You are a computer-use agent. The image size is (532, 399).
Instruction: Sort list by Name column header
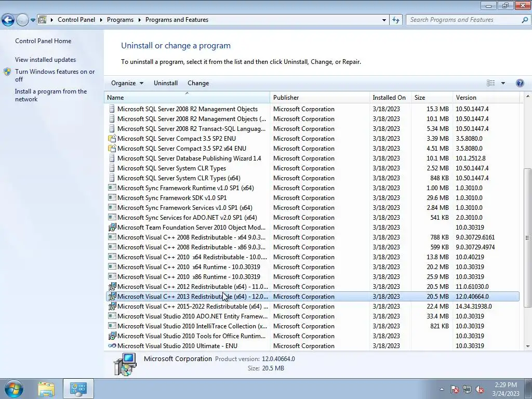pyautogui.click(x=187, y=98)
